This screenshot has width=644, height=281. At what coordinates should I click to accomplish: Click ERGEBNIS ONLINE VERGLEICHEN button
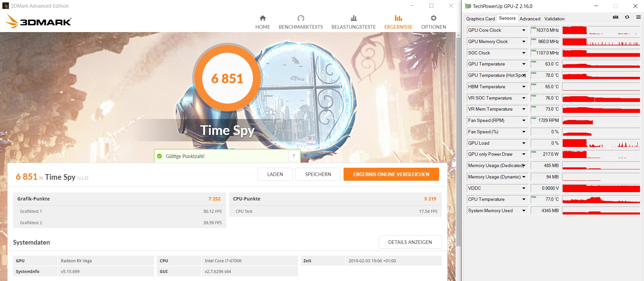pyautogui.click(x=391, y=174)
